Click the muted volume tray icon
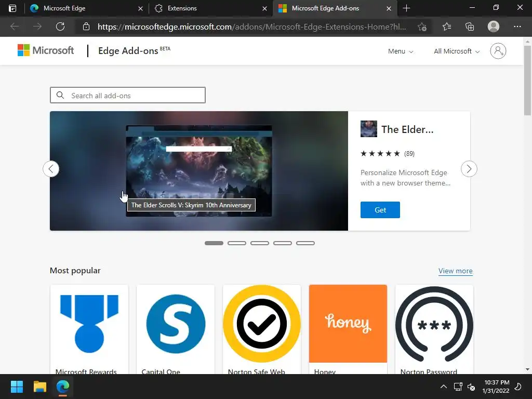 click(x=471, y=387)
